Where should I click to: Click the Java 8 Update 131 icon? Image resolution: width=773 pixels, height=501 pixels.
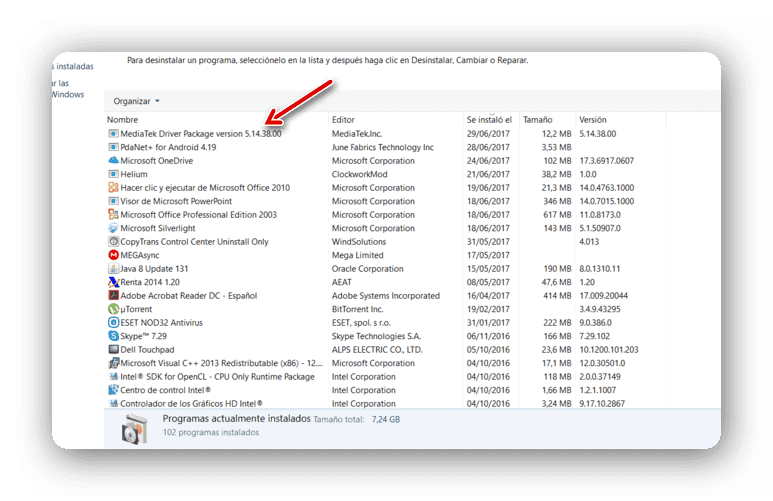[x=113, y=269]
